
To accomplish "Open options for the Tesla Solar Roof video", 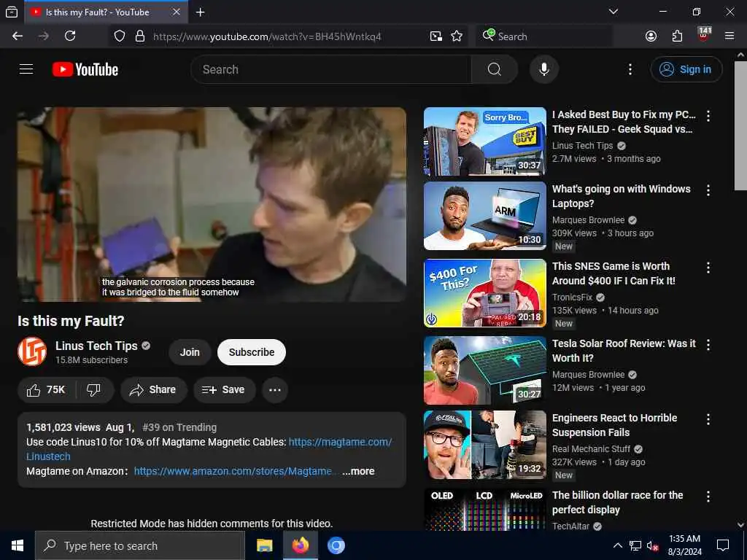I will pyautogui.click(x=708, y=345).
